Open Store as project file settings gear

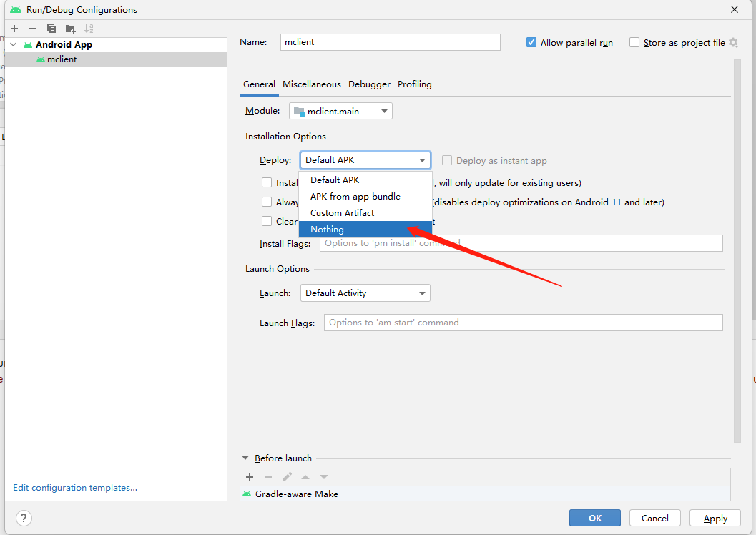pos(733,42)
